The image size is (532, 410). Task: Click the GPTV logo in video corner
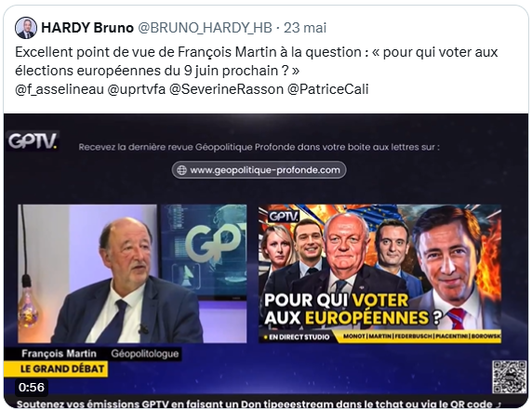[33, 140]
